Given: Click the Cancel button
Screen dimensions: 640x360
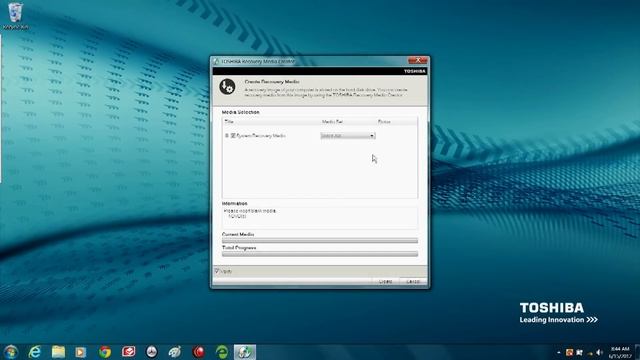Looking at the screenshot, I should click(413, 282).
